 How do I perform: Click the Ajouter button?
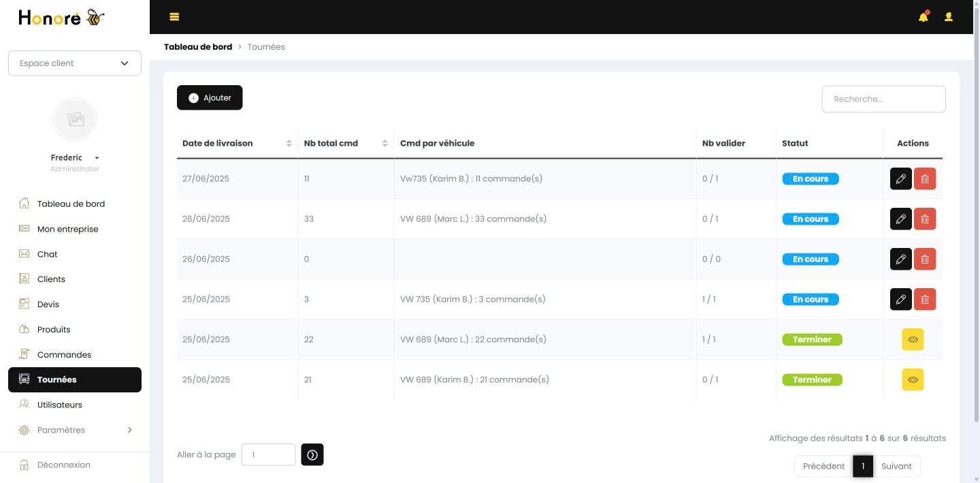[210, 98]
